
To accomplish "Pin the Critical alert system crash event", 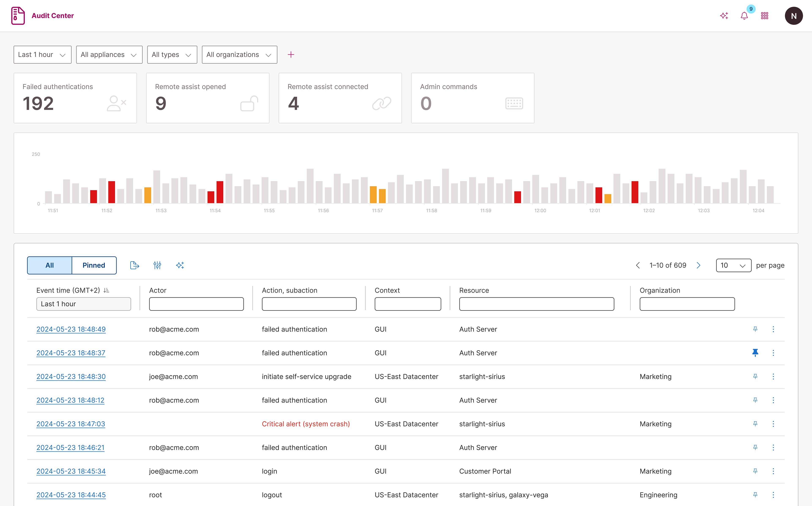I will [x=755, y=424].
